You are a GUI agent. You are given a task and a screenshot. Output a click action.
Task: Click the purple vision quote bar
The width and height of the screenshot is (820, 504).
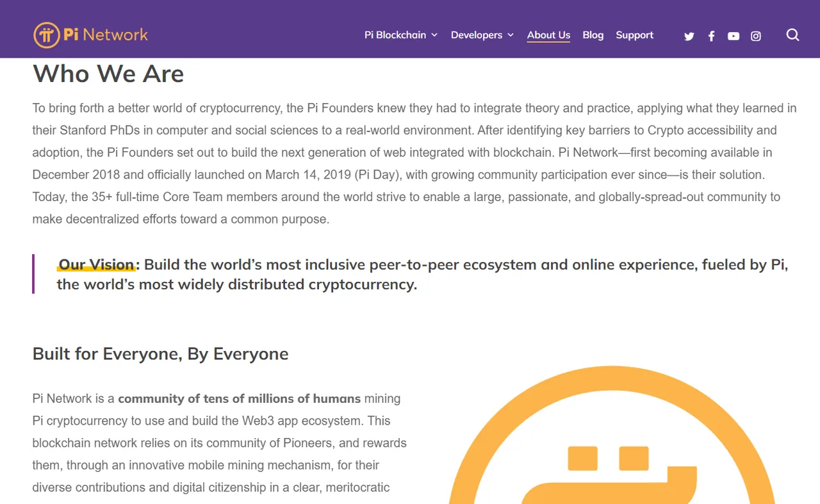33,274
